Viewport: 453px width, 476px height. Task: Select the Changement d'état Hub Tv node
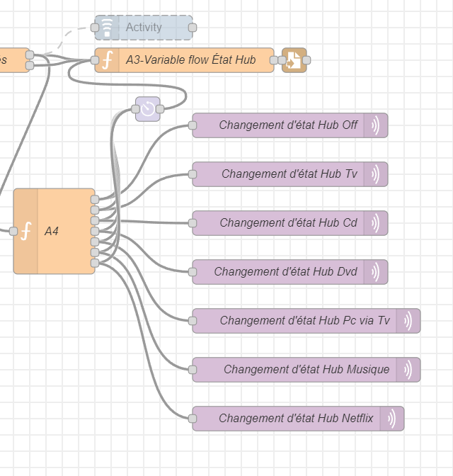pyautogui.click(x=290, y=174)
